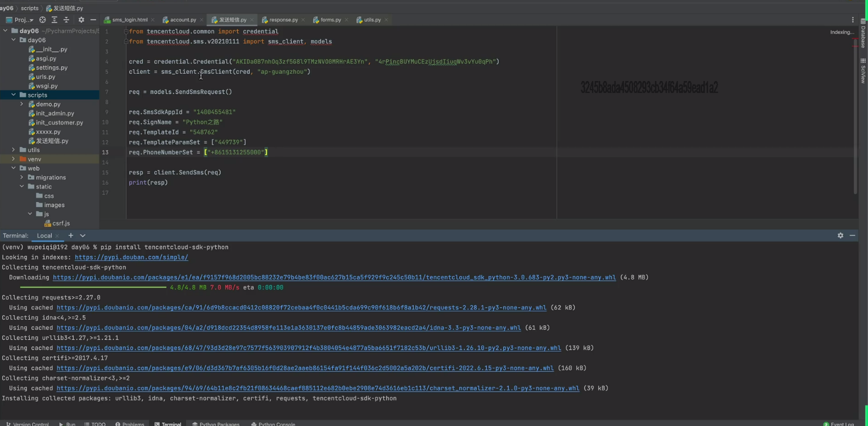Click the requests-2.28.1 wheel link
Screen dimensions: 868x426
301,308
